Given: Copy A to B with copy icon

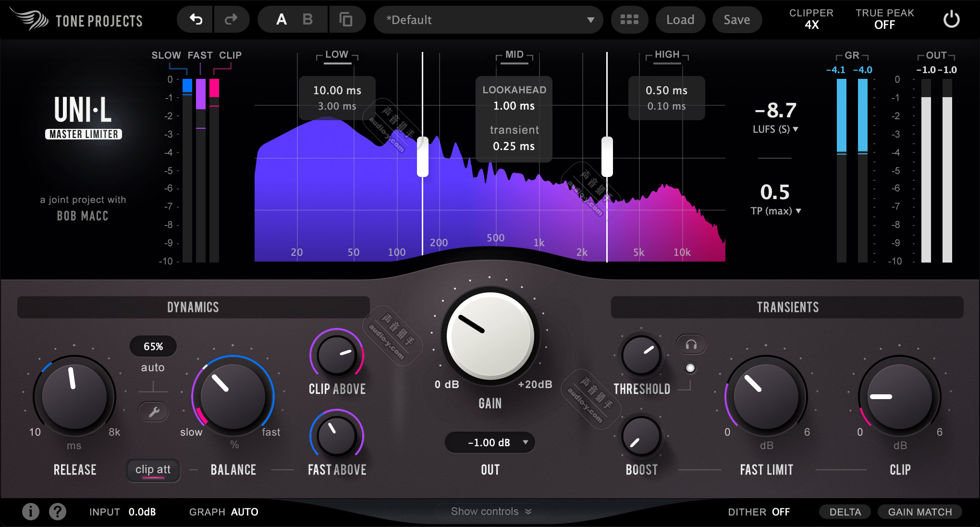Looking at the screenshot, I should click(346, 20).
